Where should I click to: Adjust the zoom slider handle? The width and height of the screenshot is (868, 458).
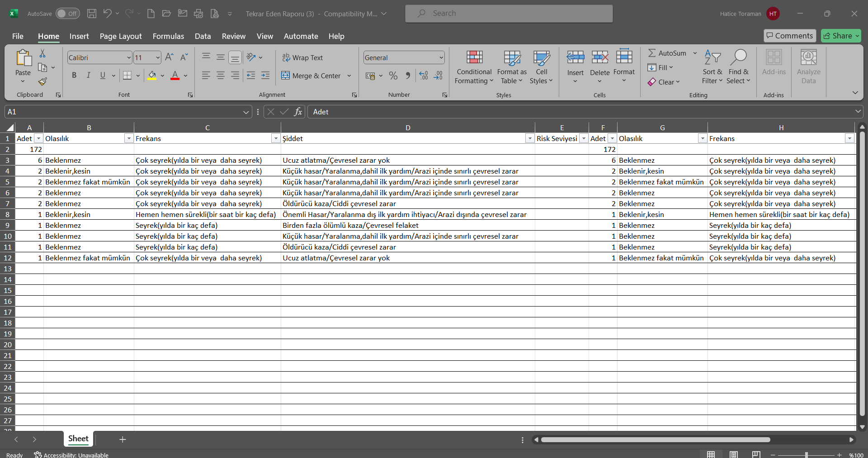click(x=807, y=455)
